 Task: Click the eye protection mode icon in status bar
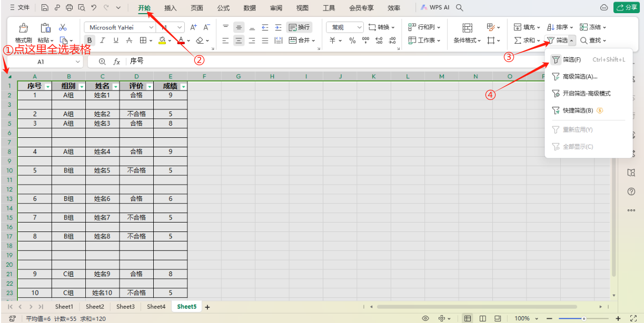click(x=425, y=318)
